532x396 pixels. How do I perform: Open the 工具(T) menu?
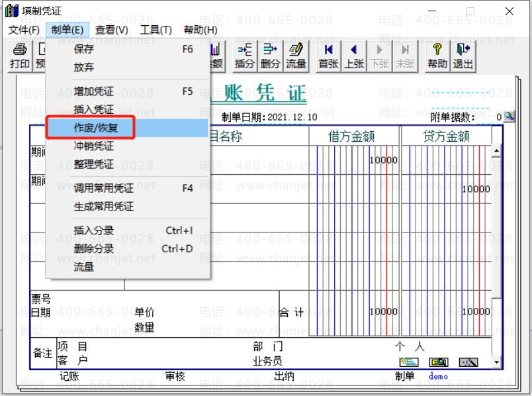click(x=155, y=30)
